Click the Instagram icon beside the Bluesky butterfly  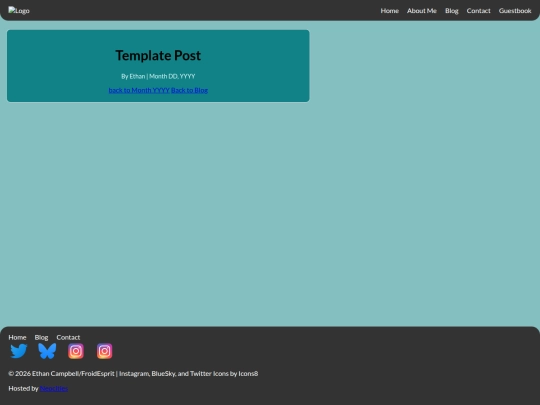click(76, 351)
